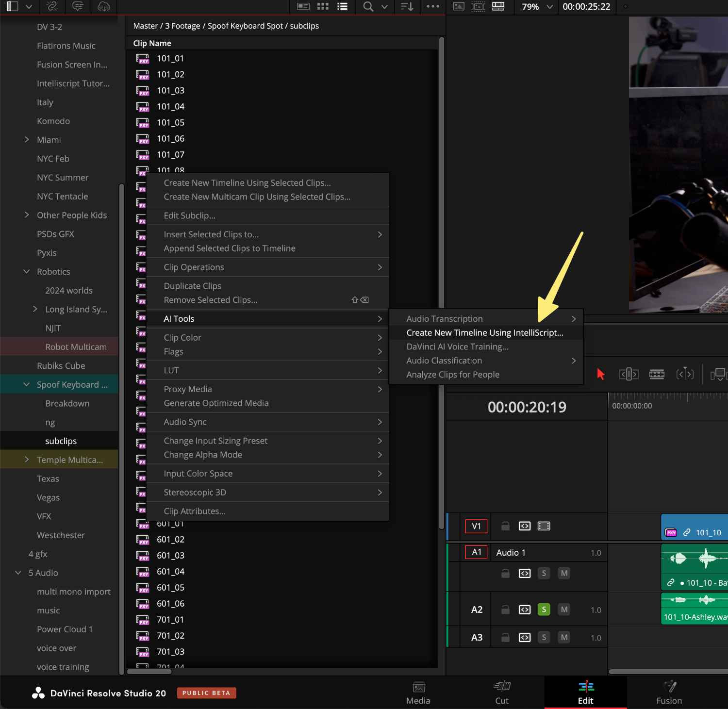Expand the Temple Multicam bin

coord(27,459)
